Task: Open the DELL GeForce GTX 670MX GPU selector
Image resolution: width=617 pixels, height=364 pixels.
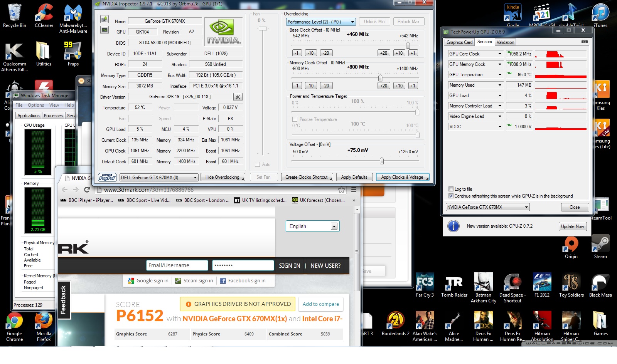Action: [x=159, y=178]
